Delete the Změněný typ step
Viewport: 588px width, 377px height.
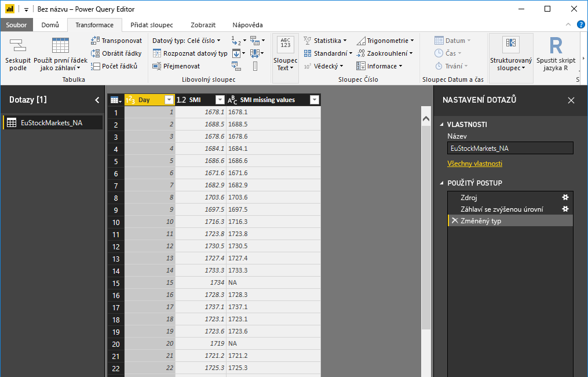click(x=455, y=220)
